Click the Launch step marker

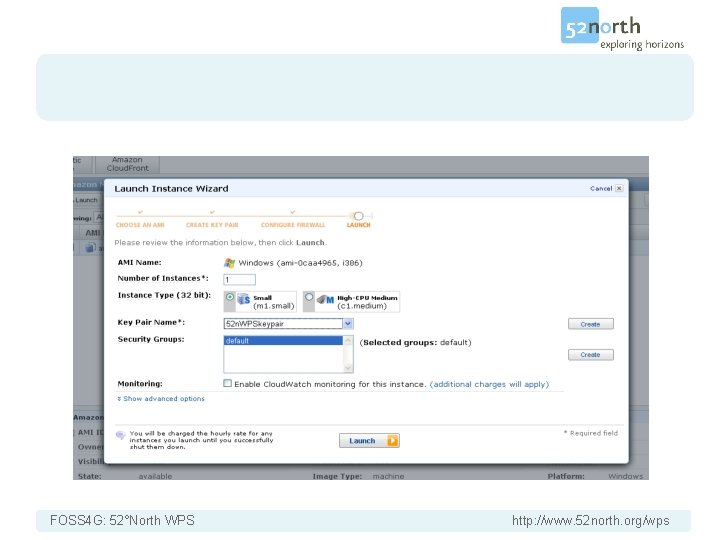(x=359, y=216)
